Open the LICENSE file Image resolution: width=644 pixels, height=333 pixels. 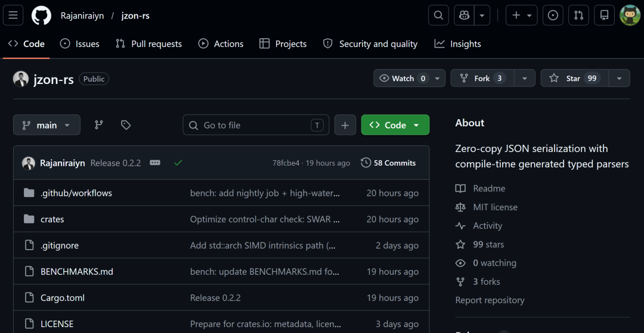coord(57,325)
